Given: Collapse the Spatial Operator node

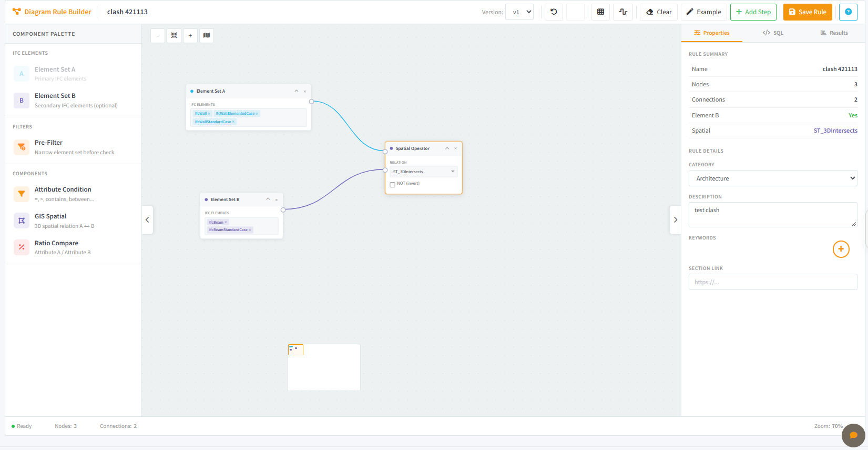Looking at the screenshot, I should pos(447,148).
